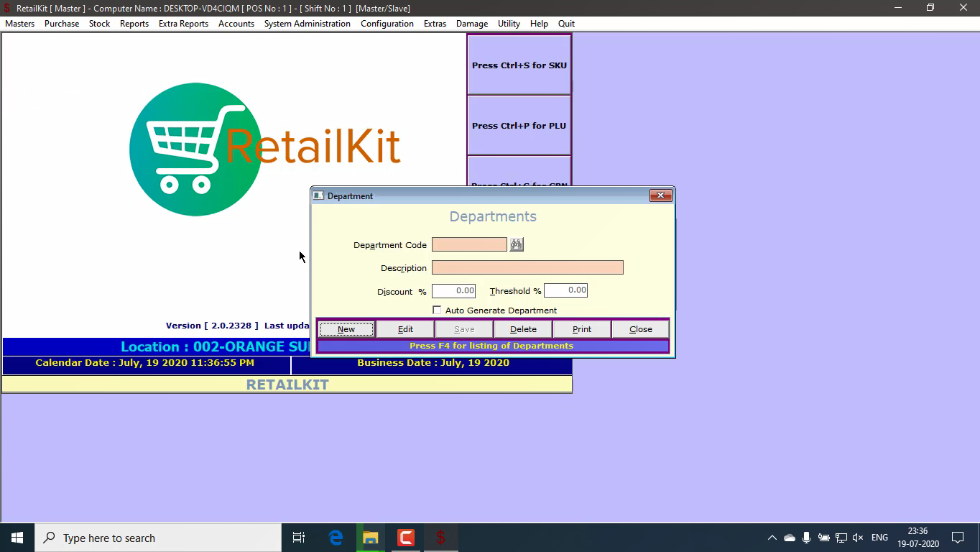Viewport: 980px width, 552px height.
Task: Click the microphone tray icon
Action: [x=806, y=538]
